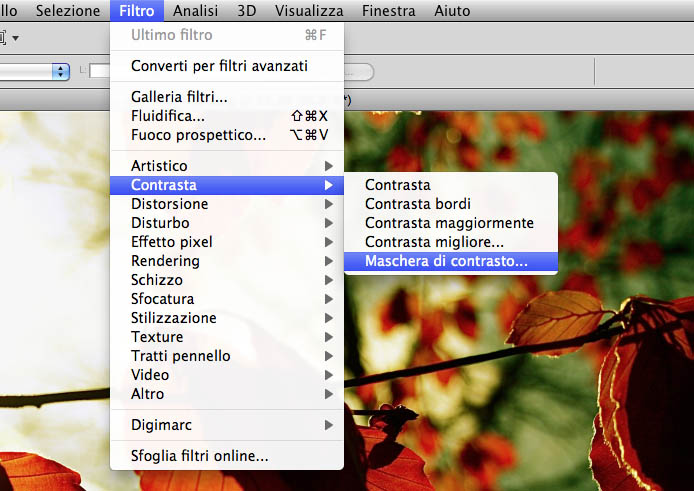694x491 pixels.
Task: Expand the Sfocatura submenu
Action: [227, 299]
